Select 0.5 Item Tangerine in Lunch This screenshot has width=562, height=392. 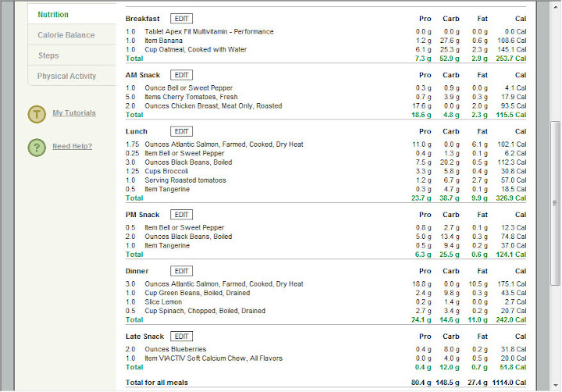[325, 189]
